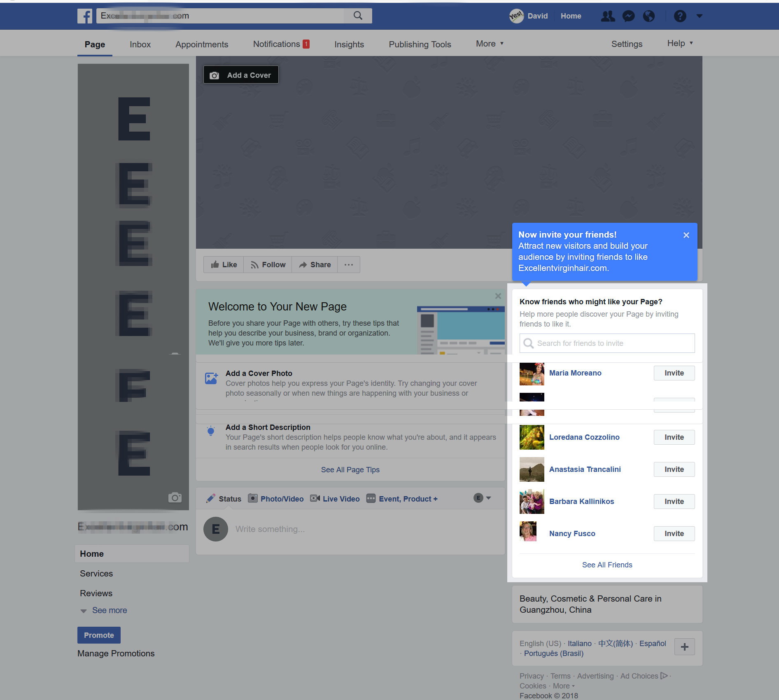
Task: Click the Share button
Action: [x=315, y=265]
